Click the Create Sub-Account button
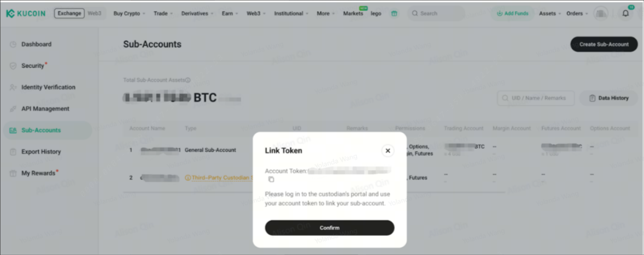 [x=604, y=44]
